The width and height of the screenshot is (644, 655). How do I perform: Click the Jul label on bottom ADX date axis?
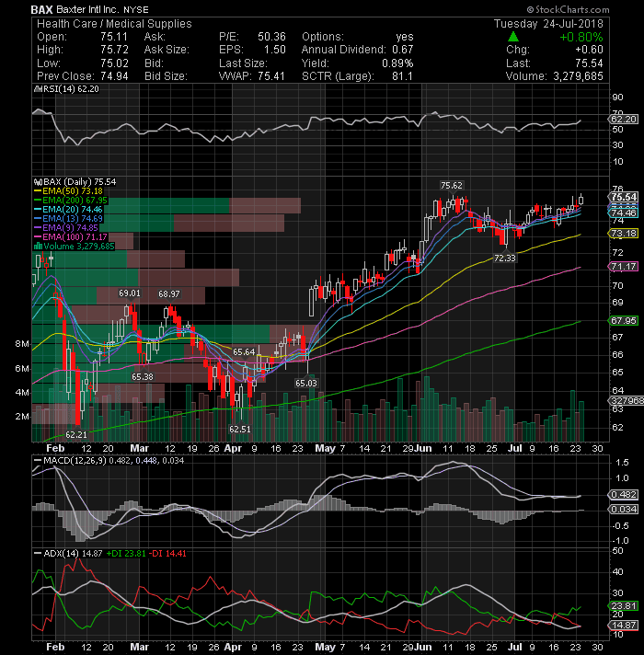pyautogui.click(x=514, y=647)
